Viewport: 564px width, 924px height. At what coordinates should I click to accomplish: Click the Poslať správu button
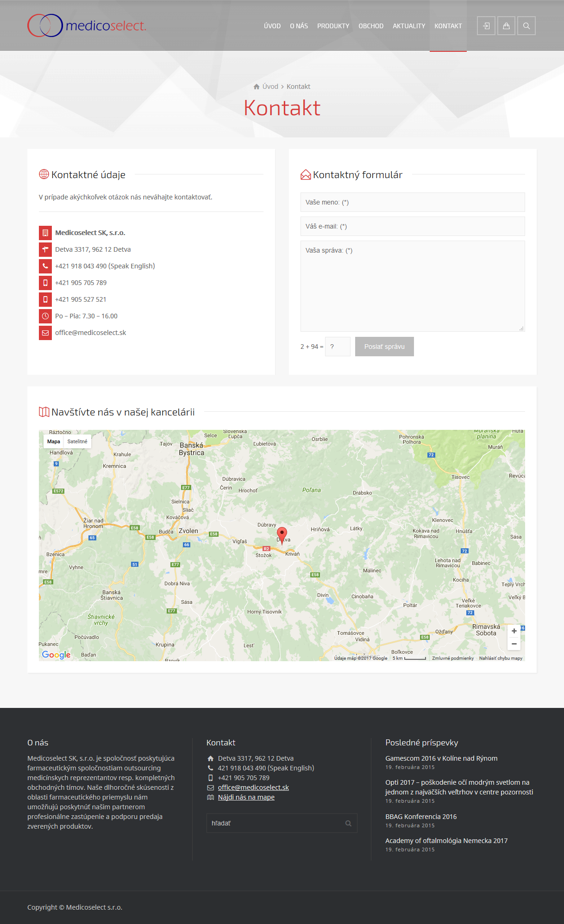384,347
